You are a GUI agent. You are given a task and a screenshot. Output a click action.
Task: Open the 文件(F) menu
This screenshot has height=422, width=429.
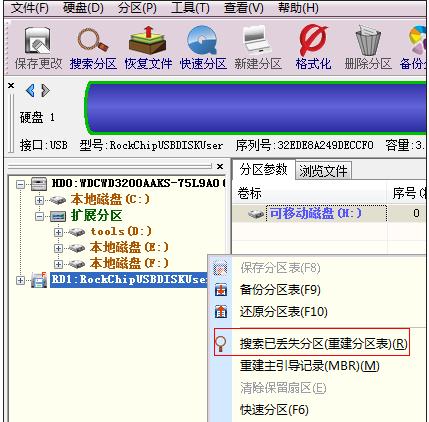(29, 8)
